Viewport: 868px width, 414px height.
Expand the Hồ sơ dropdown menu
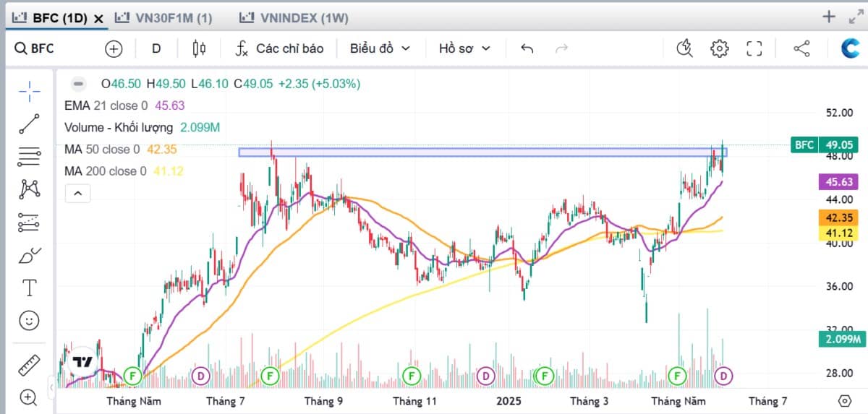click(x=464, y=48)
